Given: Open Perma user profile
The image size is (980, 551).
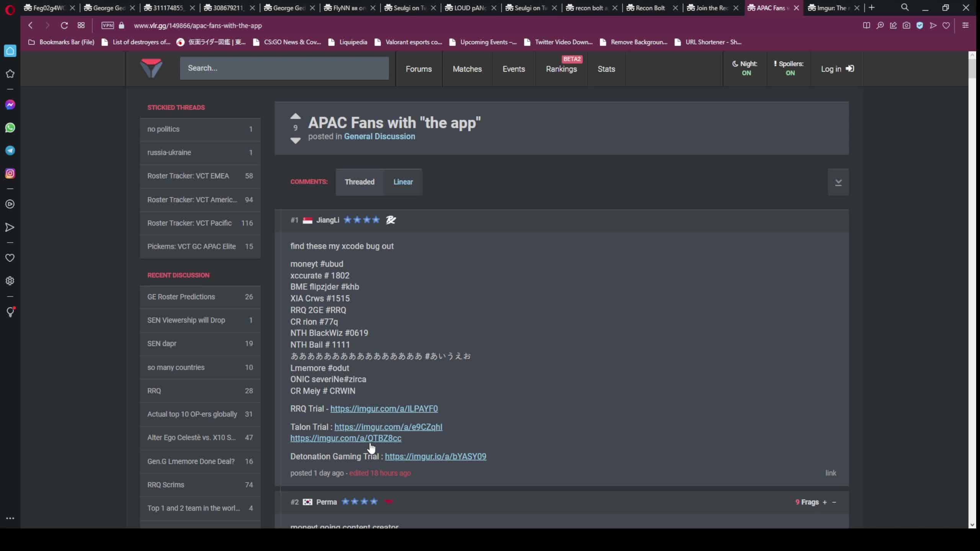Looking at the screenshot, I should coord(327,502).
